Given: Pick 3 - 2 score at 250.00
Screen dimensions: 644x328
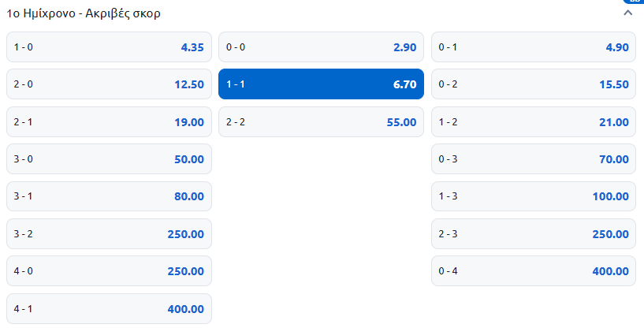Looking at the screenshot, I should [109, 234].
